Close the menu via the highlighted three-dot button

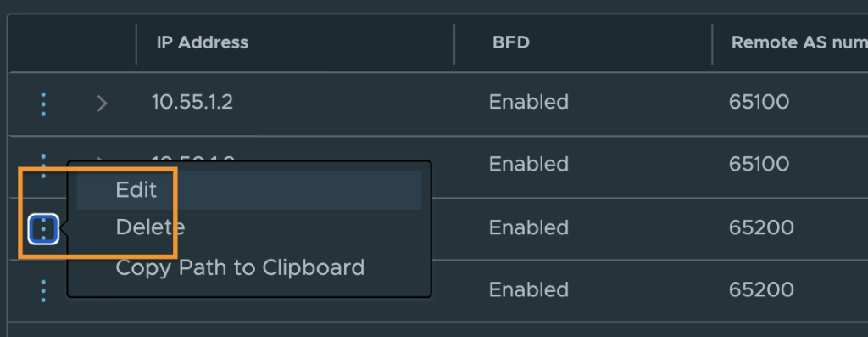click(43, 228)
